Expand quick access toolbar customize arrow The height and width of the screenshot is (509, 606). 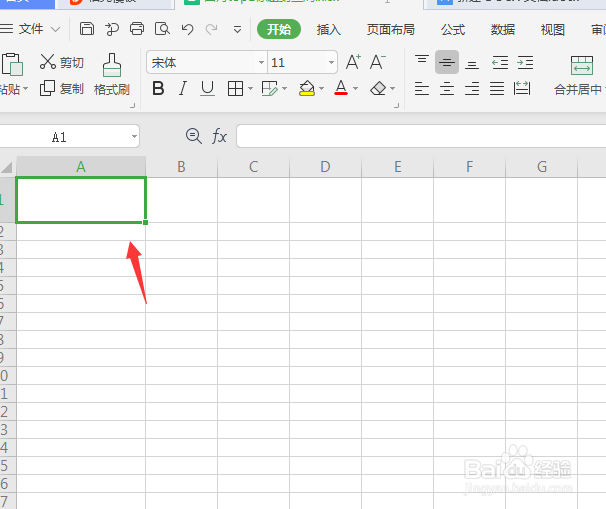tap(238, 29)
